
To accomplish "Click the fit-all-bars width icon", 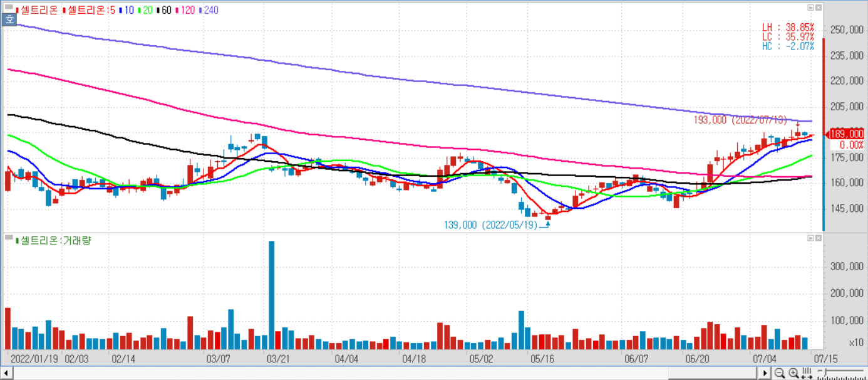I will point(807,374).
